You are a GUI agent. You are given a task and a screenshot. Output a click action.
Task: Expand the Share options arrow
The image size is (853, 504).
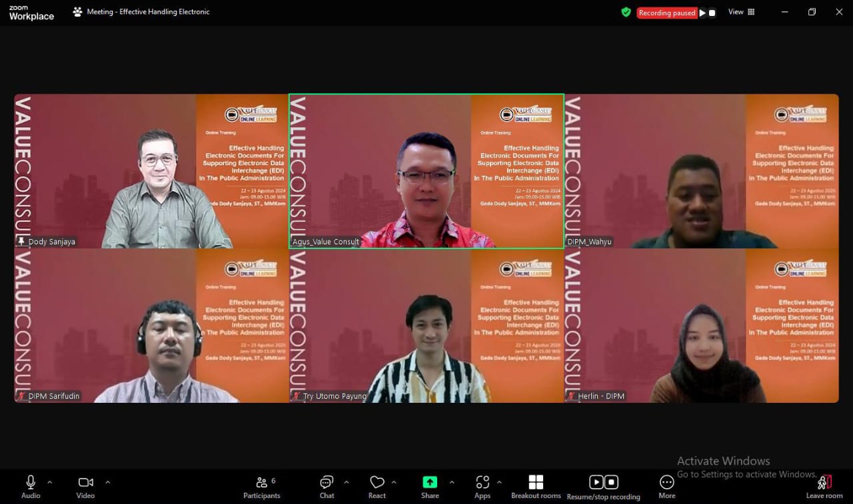pyautogui.click(x=452, y=482)
